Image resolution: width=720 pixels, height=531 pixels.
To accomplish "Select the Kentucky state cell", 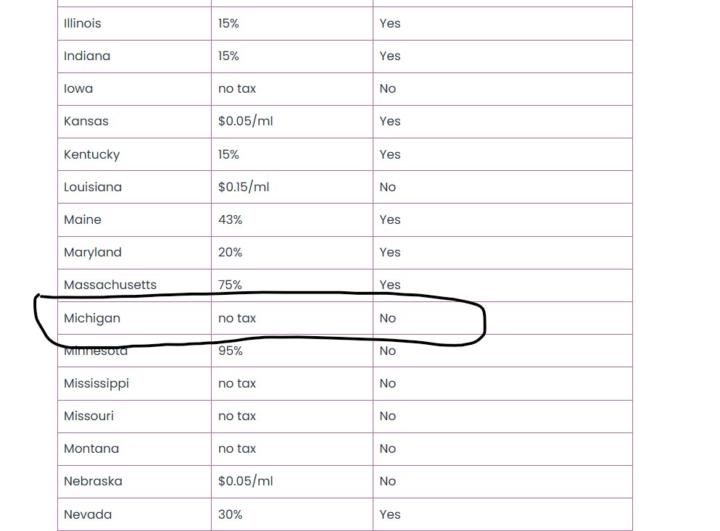I will coord(92,155).
